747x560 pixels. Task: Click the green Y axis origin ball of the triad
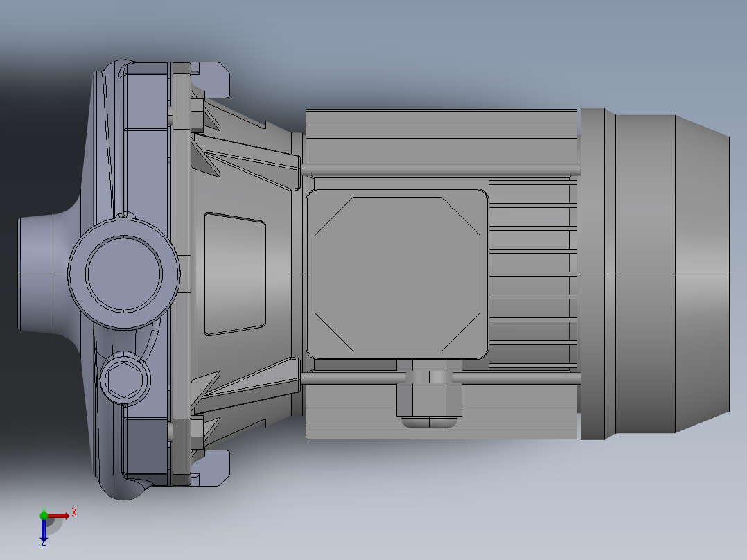pyautogui.click(x=44, y=515)
